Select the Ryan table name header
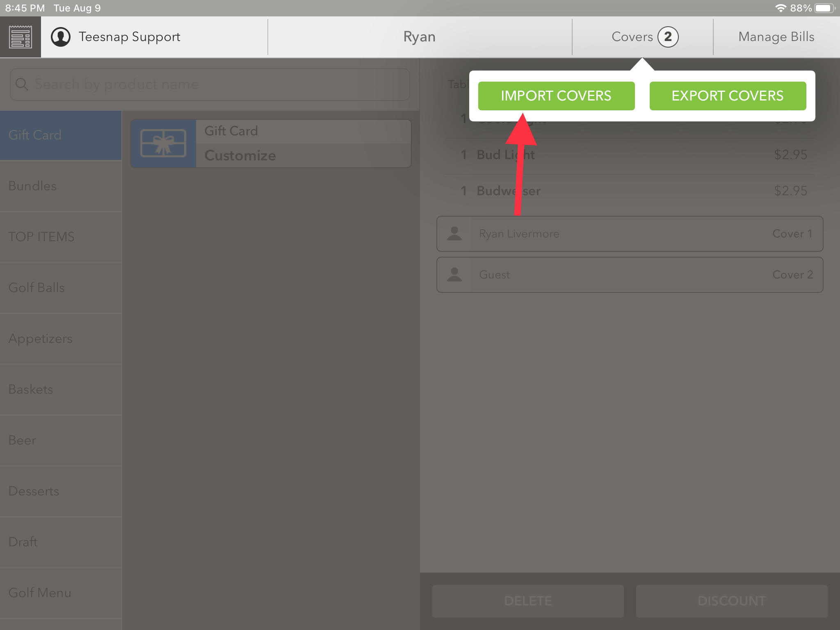 tap(420, 37)
